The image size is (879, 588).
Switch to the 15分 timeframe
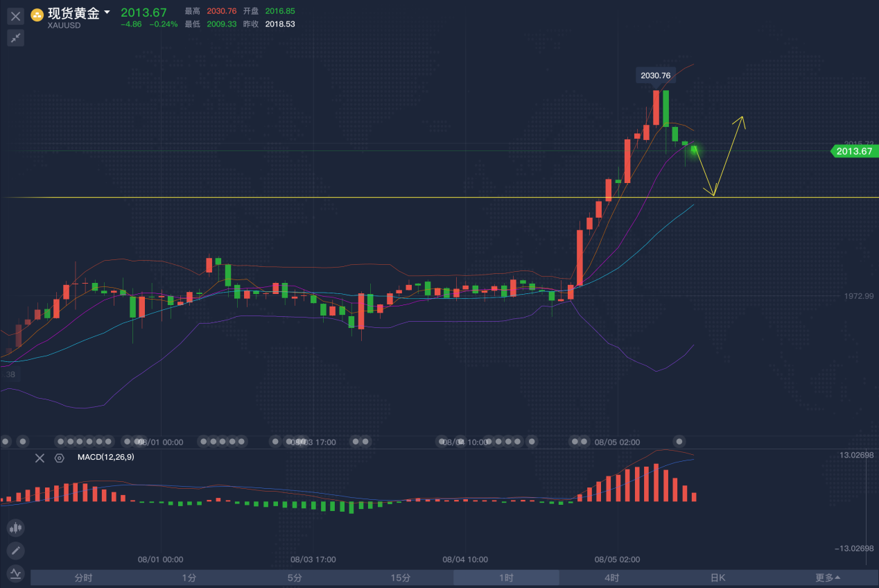click(400, 578)
